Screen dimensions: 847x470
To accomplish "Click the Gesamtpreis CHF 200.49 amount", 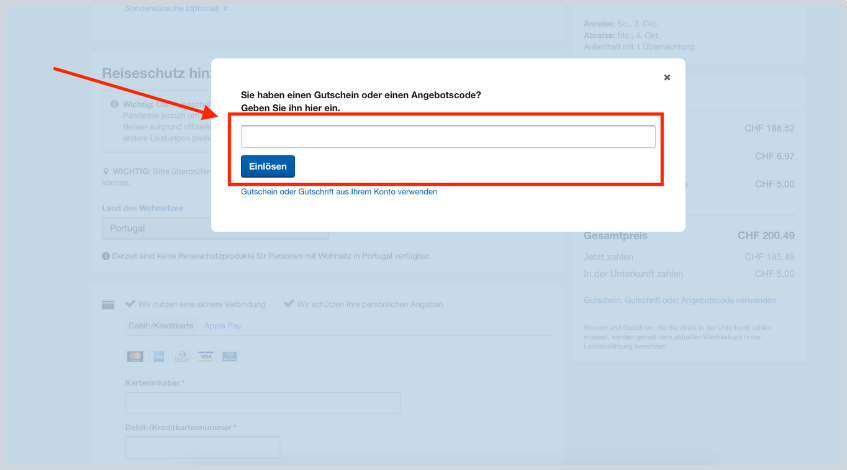I will click(x=766, y=236).
